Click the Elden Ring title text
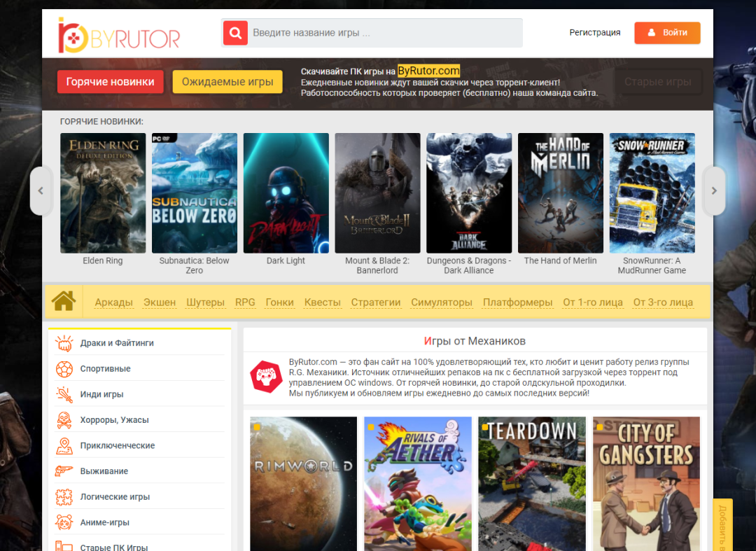The height and width of the screenshot is (551, 756). [x=103, y=260]
